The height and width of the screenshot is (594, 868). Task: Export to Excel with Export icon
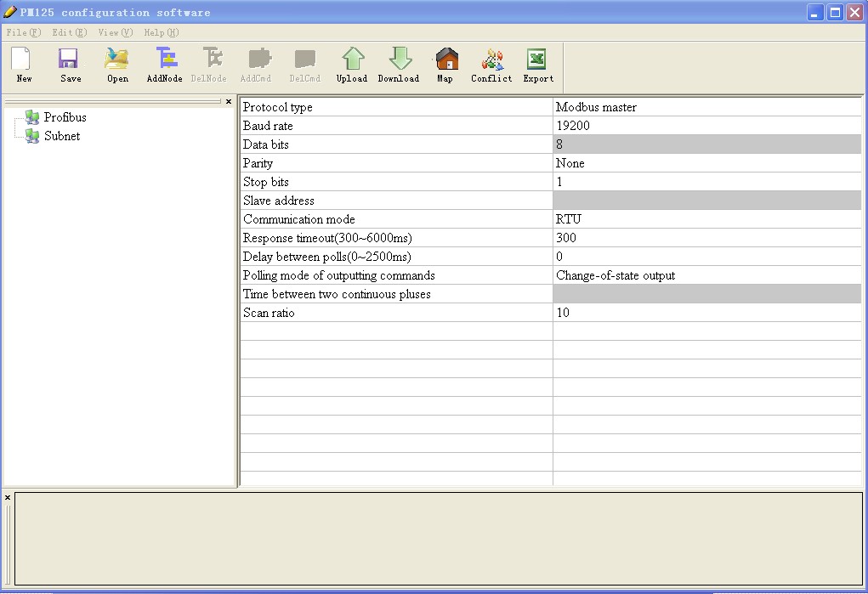[538, 65]
